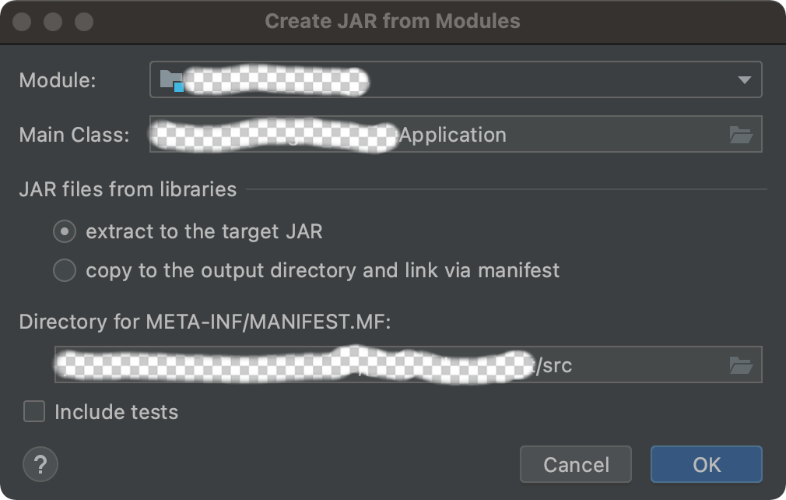Screen dimensions: 786x500
Task: Click the module folder icon in Module field
Action: pos(172,80)
